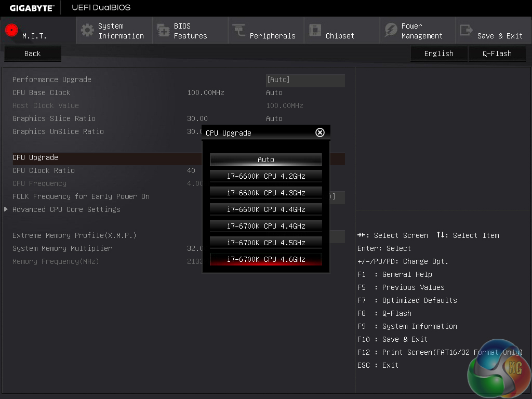Screen dimensions: 532x399
Task: Choose i7-6600K CPU 4.4GHz preset
Action: coord(265,209)
